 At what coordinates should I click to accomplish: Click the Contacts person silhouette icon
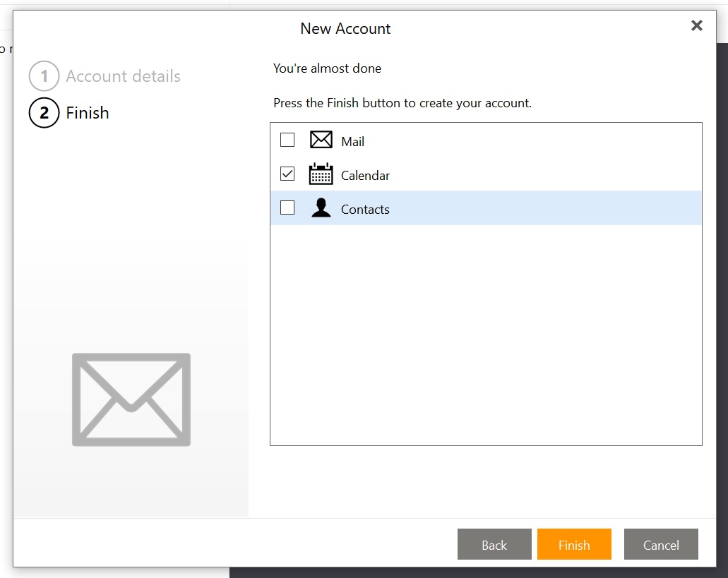point(321,208)
